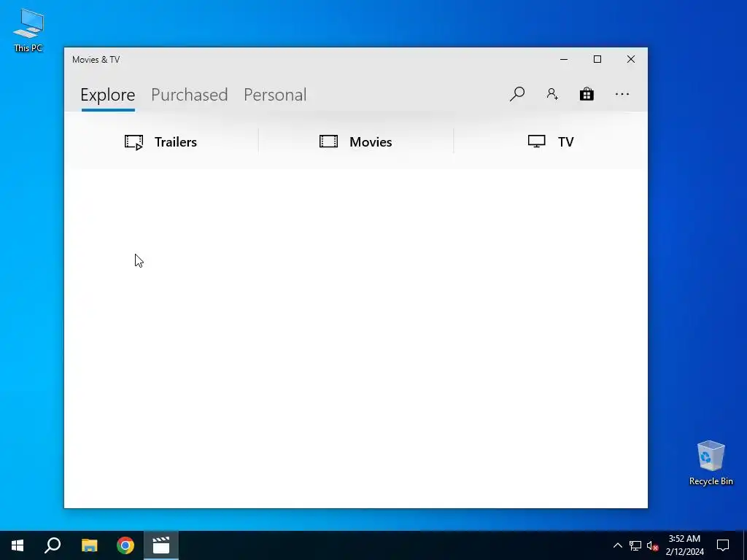This screenshot has width=747, height=560.
Task: Select the Recycle Bin desktop icon
Action: pyautogui.click(x=711, y=463)
